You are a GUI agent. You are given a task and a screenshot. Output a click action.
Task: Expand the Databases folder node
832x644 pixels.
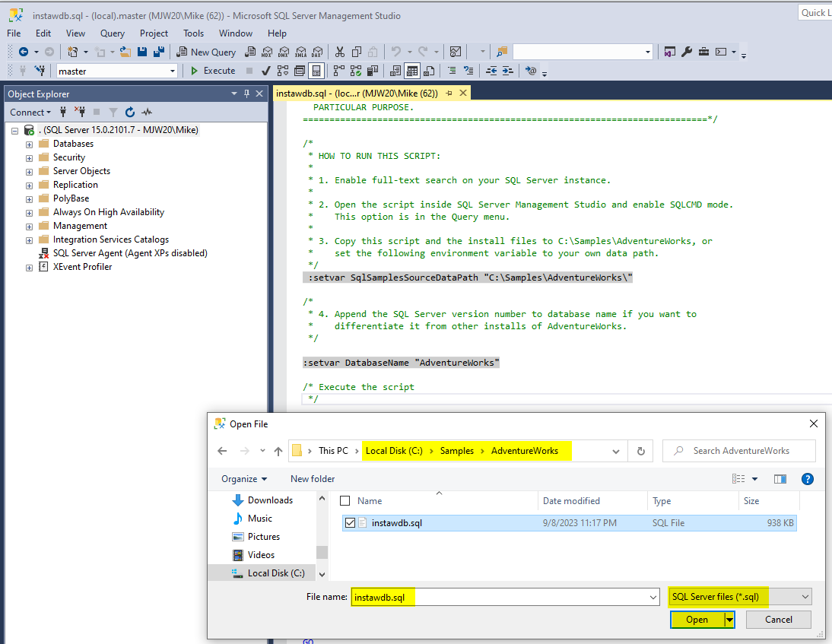pos(29,144)
